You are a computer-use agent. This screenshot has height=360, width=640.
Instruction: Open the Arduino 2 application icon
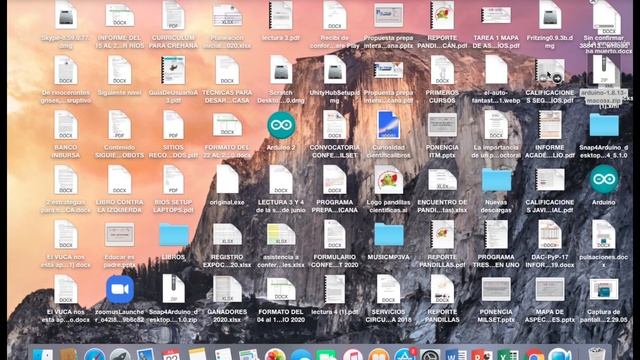click(x=281, y=125)
